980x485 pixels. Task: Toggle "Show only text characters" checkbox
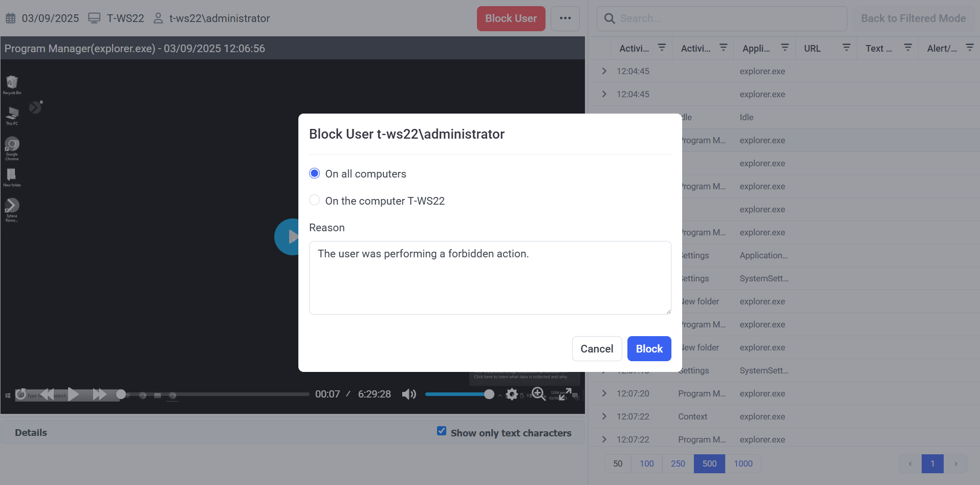[x=442, y=431]
